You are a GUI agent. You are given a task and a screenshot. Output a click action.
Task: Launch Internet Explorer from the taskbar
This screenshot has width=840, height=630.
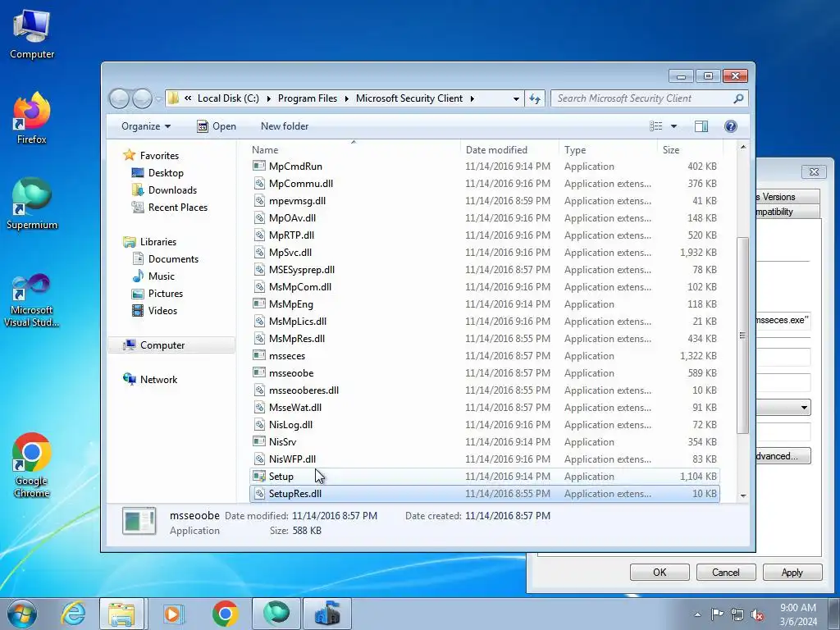[73, 614]
